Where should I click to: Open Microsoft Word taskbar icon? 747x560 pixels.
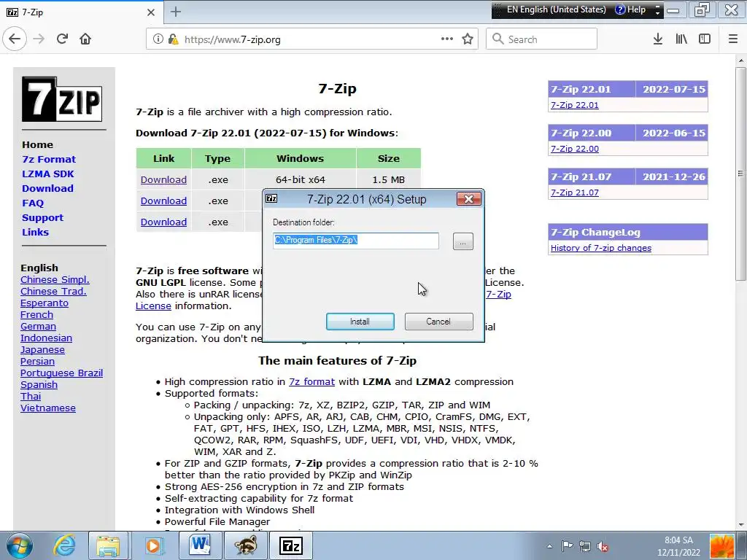[200, 545]
